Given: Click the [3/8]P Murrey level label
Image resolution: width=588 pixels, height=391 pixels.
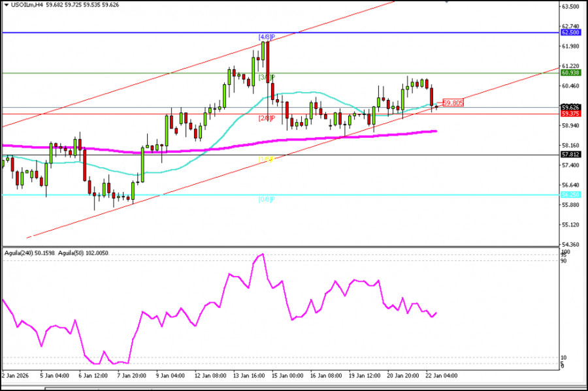Looking at the screenshot, I should click(x=267, y=77).
